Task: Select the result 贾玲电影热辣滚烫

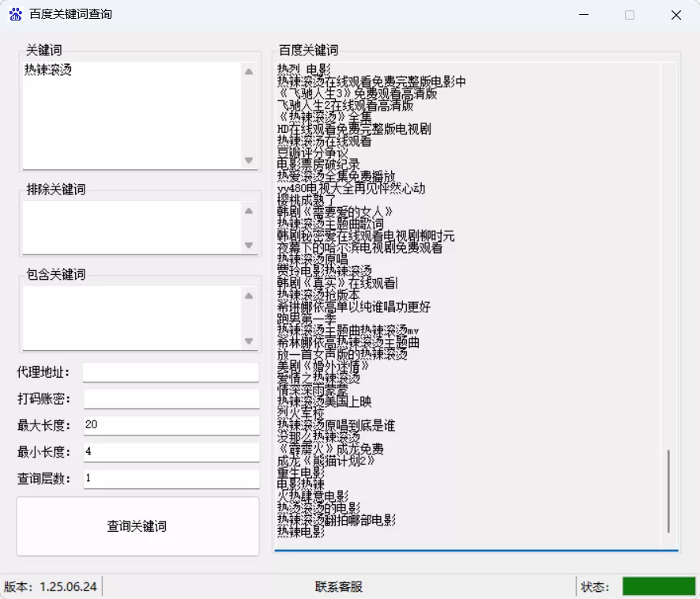Action: tap(325, 271)
